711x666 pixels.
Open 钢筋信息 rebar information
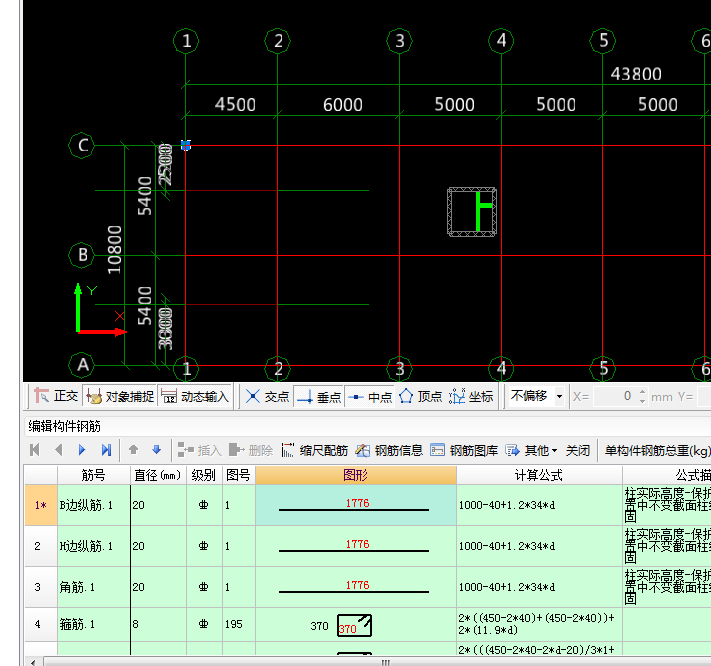tap(389, 450)
